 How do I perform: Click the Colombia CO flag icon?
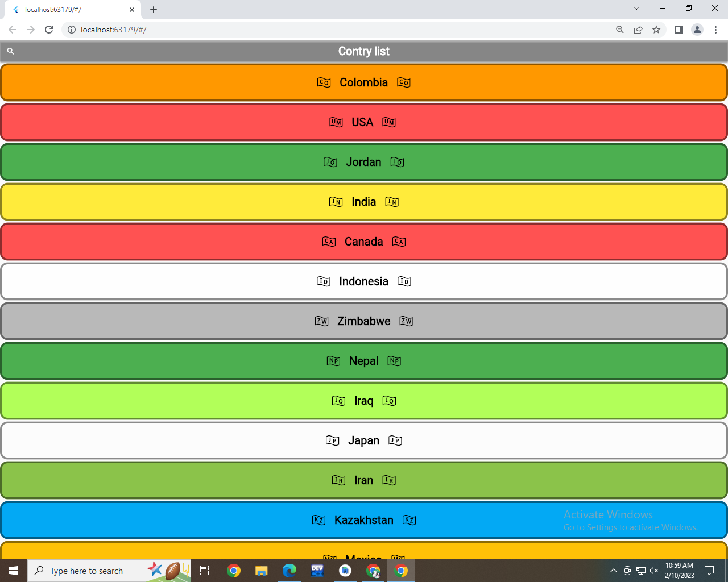click(x=324, y=82)
